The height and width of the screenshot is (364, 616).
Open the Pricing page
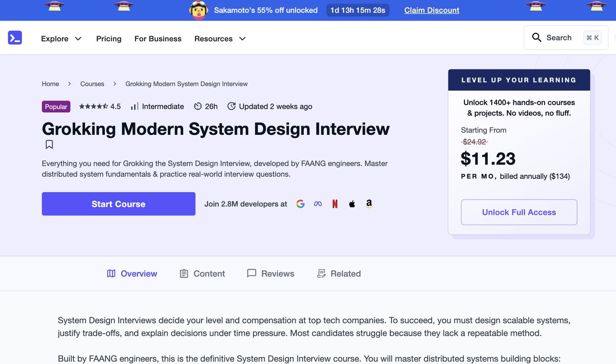pos(109,38)
